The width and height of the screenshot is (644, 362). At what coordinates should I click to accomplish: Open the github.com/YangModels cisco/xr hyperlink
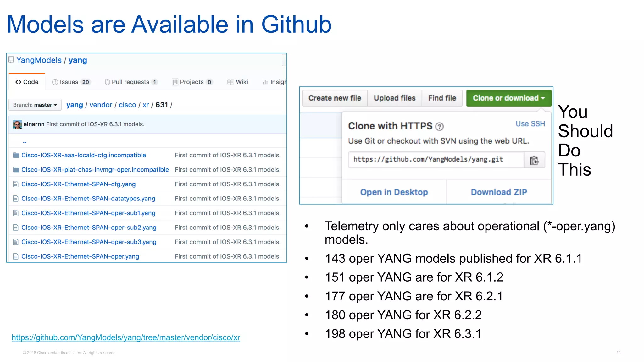[x=126, y=337]
